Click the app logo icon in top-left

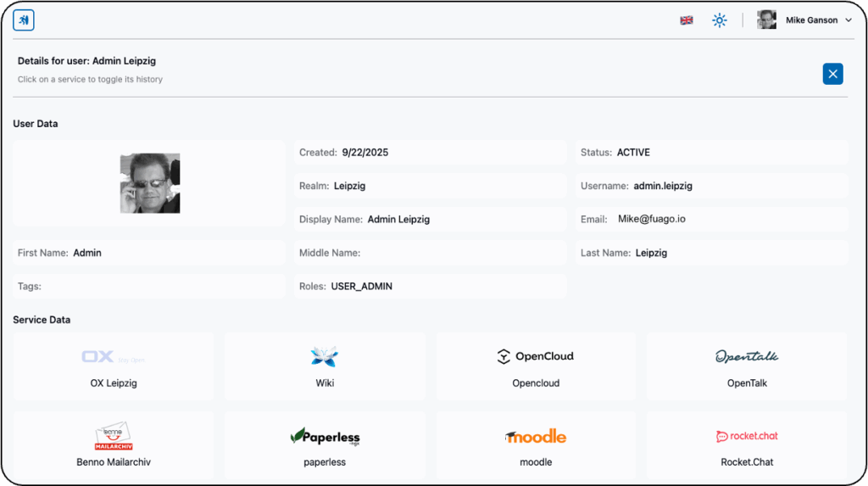(x=24, y=20)
